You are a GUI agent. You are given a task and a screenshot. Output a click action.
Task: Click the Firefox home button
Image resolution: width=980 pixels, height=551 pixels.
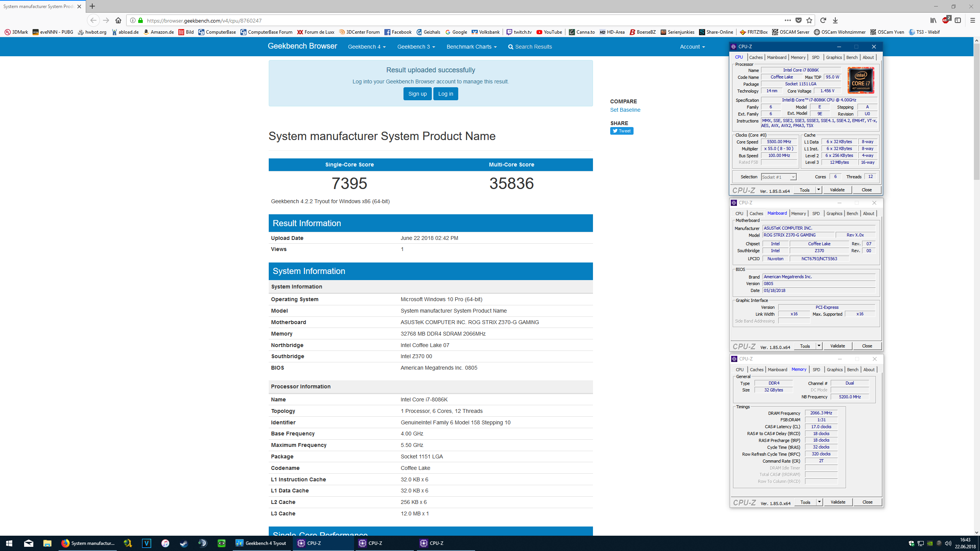click(x=118, y=20)
